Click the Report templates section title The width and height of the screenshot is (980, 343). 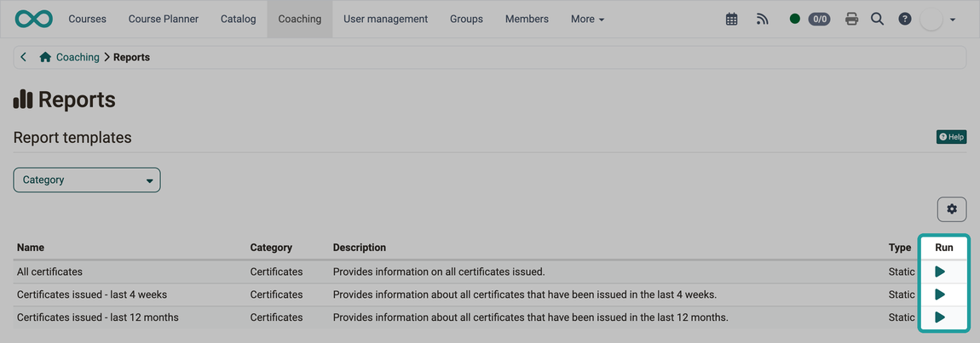point(72,137)
